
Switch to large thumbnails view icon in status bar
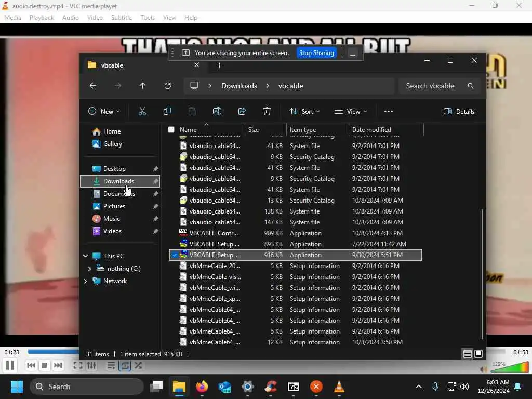pyautogui.click(x=478, y=354)
